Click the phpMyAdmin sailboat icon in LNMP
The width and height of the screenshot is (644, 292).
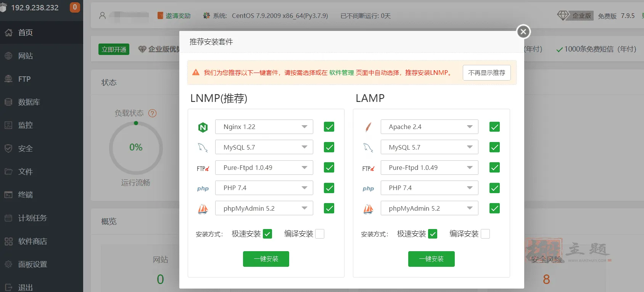(x=203, y=209)
